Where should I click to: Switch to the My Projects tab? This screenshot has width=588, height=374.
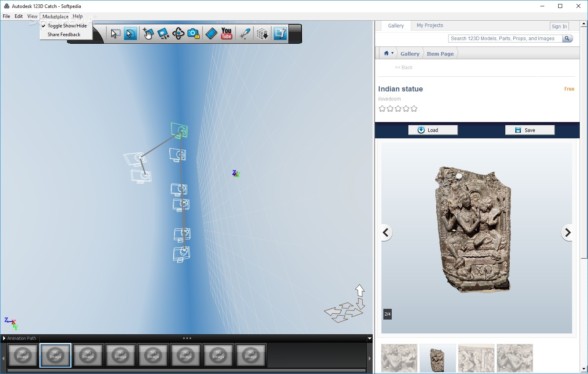430,25
